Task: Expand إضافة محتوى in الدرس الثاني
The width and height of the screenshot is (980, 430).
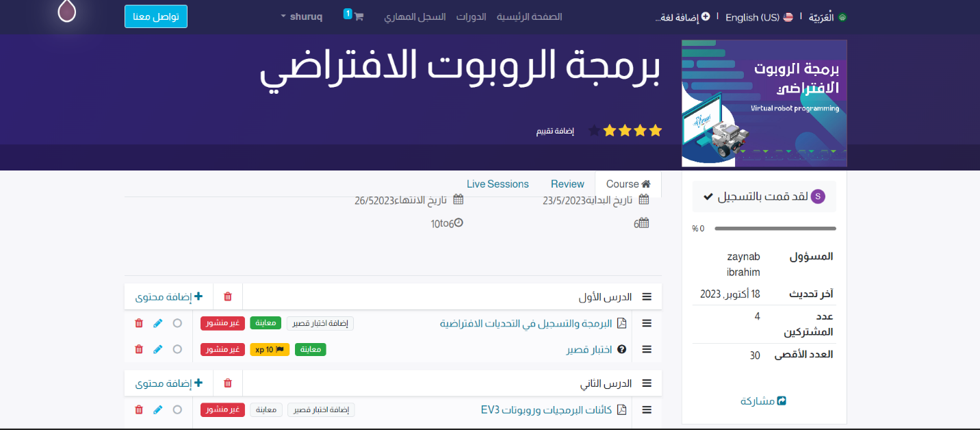Action: pos(169,383)
